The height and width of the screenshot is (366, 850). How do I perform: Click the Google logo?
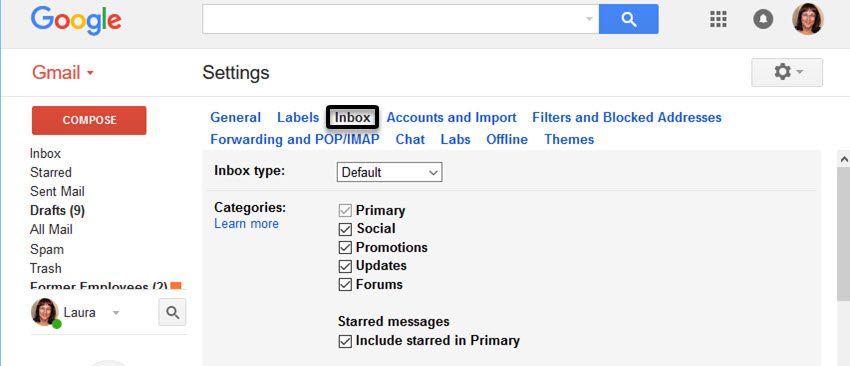(76, 21)
